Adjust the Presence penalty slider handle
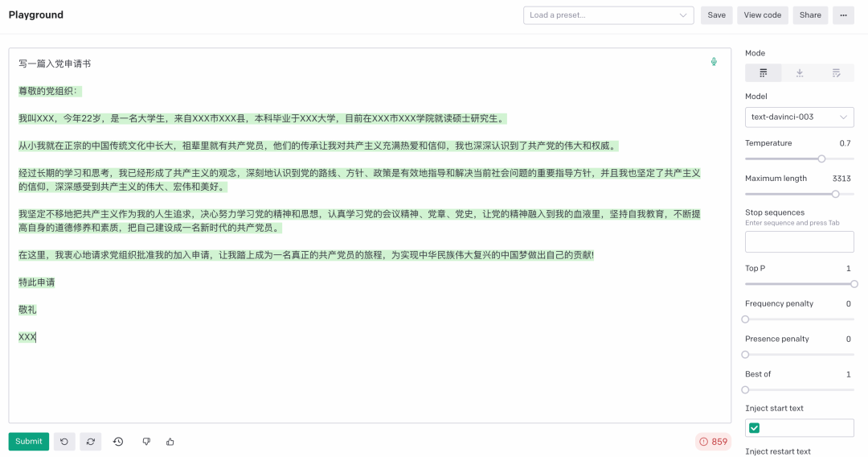868x457 pixels. tap(745, 355)
